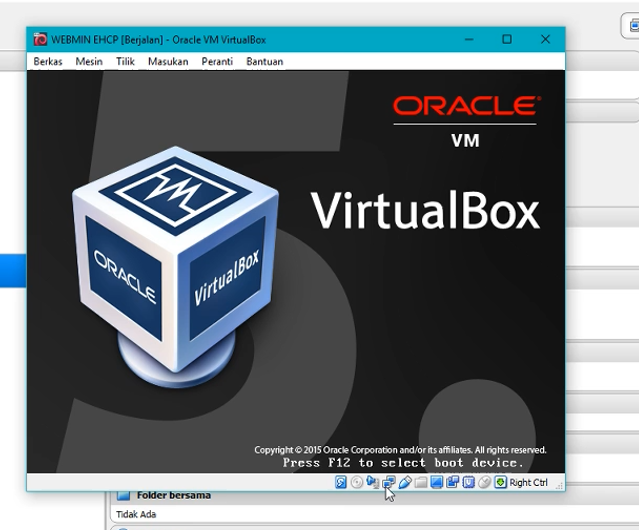Viewport: 639px width, 530px height.
Task: Maximize the WEBMIN EHCP VM window
Action: [x=507, y=39]
